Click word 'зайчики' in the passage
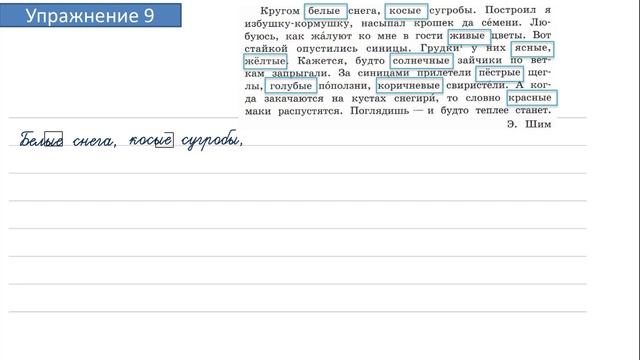 480,61
